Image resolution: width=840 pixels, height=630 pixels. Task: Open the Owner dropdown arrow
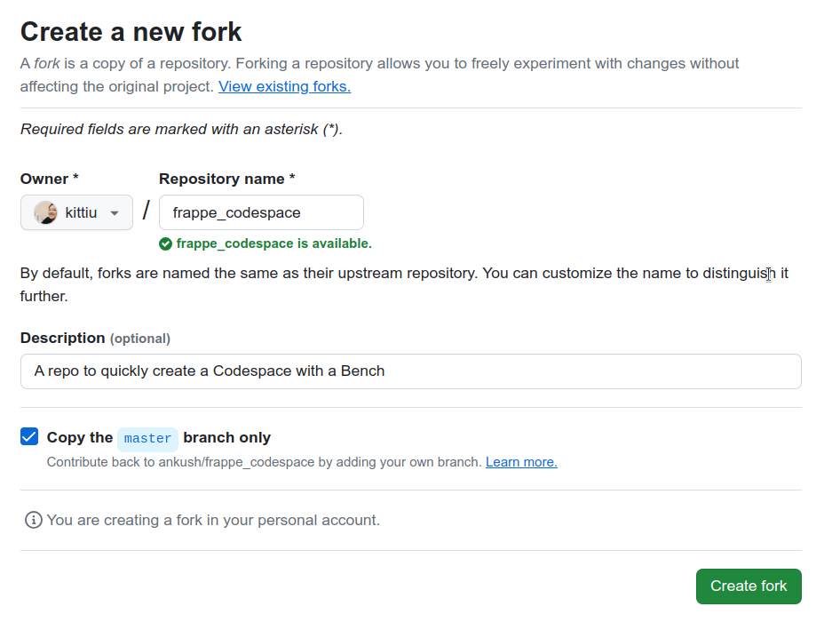(x=115, y=213)
